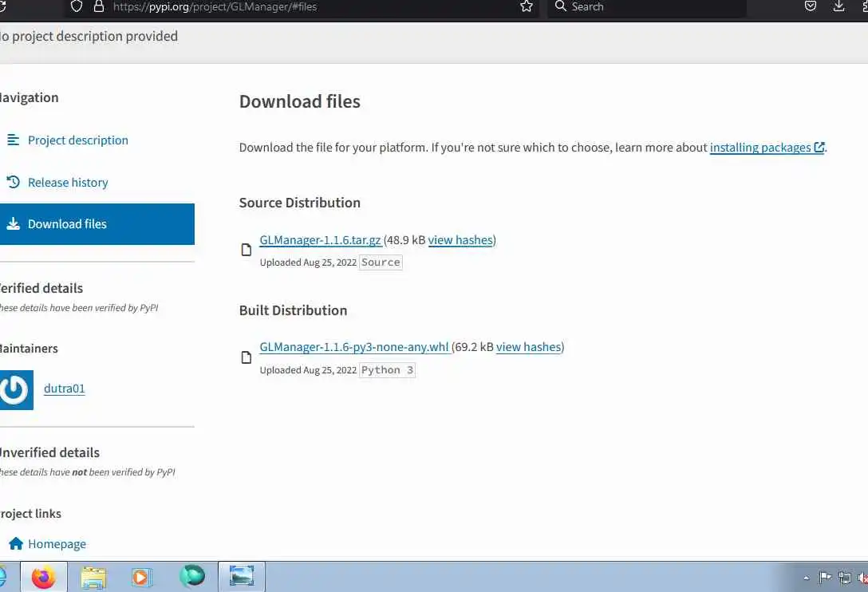Open the picture viewer taskbar icon
868x592 pixels.
click(242, 577)
